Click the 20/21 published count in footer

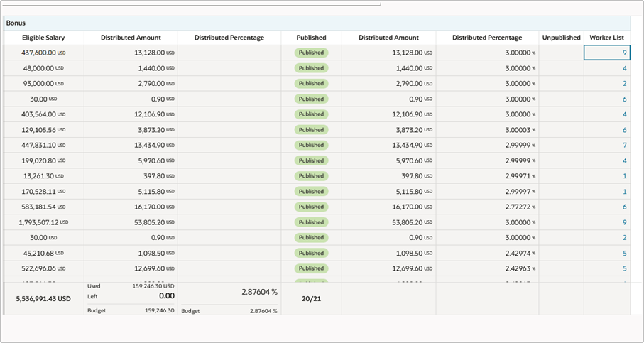coord(311,299)
